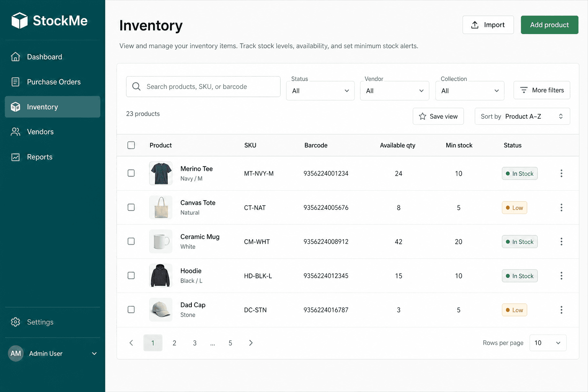
Task: Go to page 3
Action: [194, 343]
